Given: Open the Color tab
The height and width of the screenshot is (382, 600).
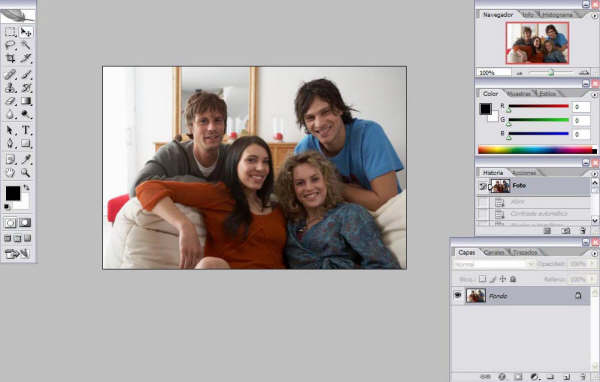Looking at the screenshot, I should [490, 93].
